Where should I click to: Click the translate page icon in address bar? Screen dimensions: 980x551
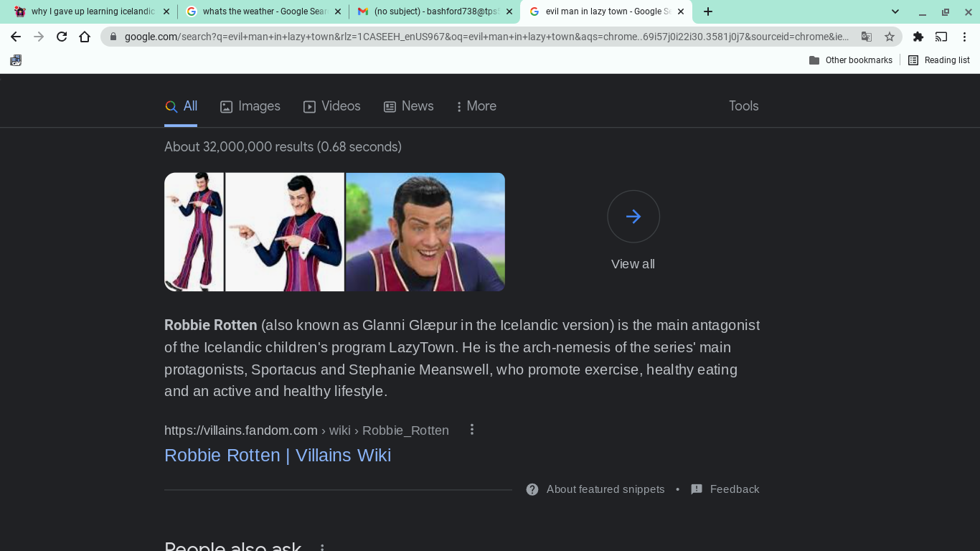click(867, 37)
